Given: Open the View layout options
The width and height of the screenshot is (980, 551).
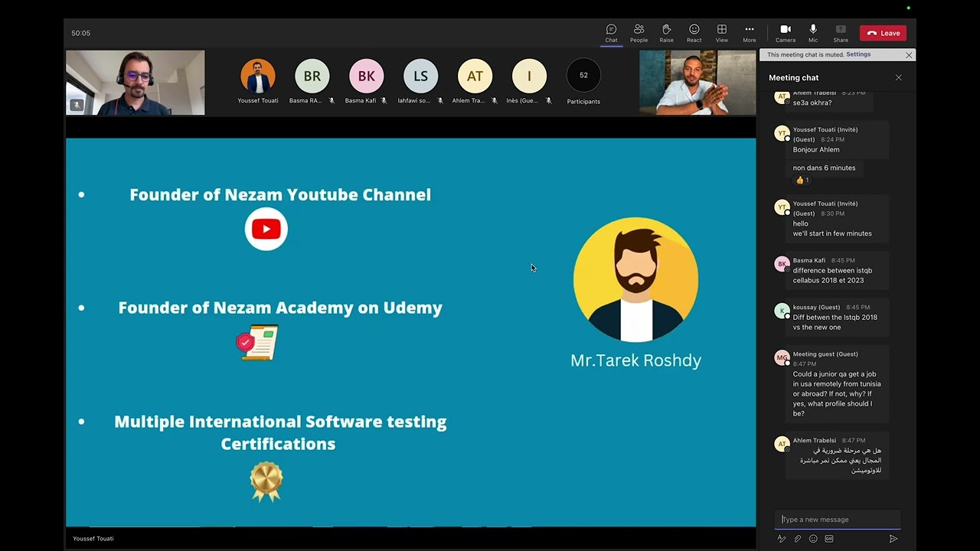Looking at the screenshot, I should [x=721, y=33].
